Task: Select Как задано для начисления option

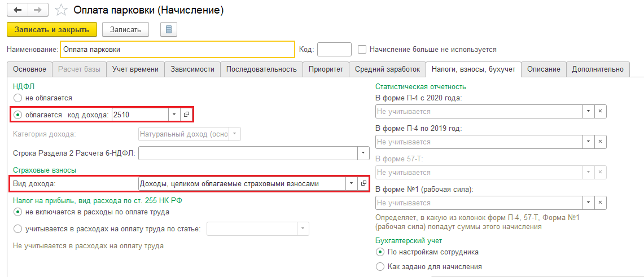Action: pyautogui.click(x=380, y=266)
